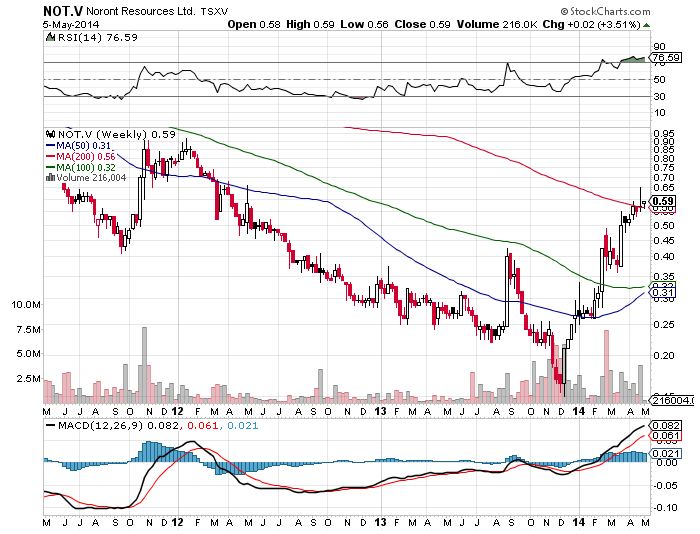Click the RSI(14) legend line icon
The width and height of the screenshot is (700, 534).
pyautogui.click(x=52, y=37)
